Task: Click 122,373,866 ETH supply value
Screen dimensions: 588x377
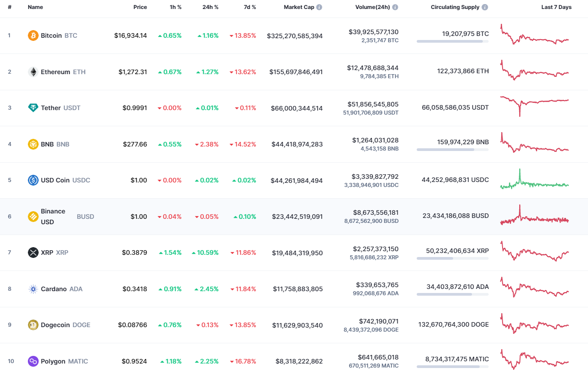Action: point(463,71)
